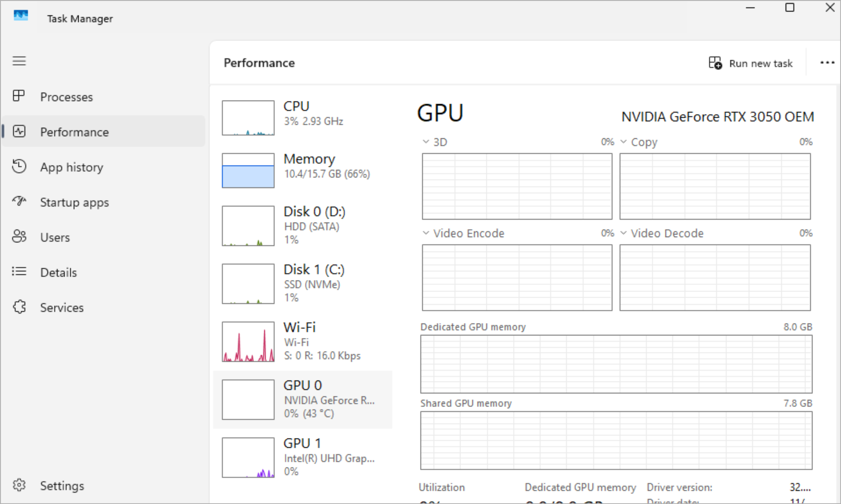This screenshot has width=841, height=504.
Task: Click the Users people icon
Action: coord(19,236)
